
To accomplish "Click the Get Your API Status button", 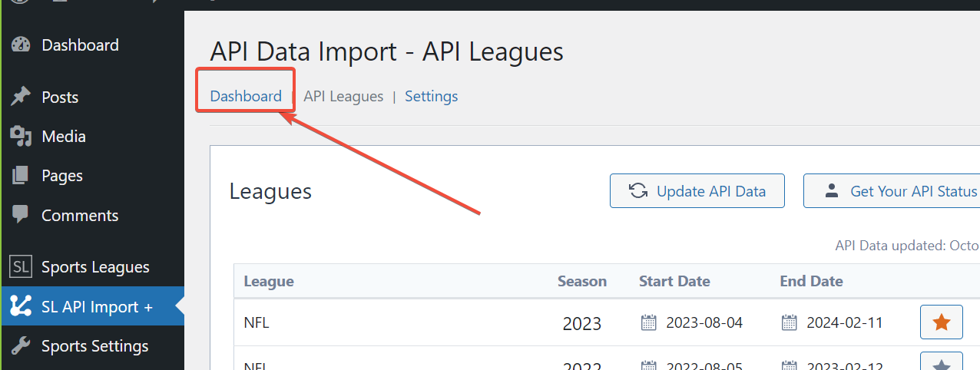I will (x=892, y=190).
